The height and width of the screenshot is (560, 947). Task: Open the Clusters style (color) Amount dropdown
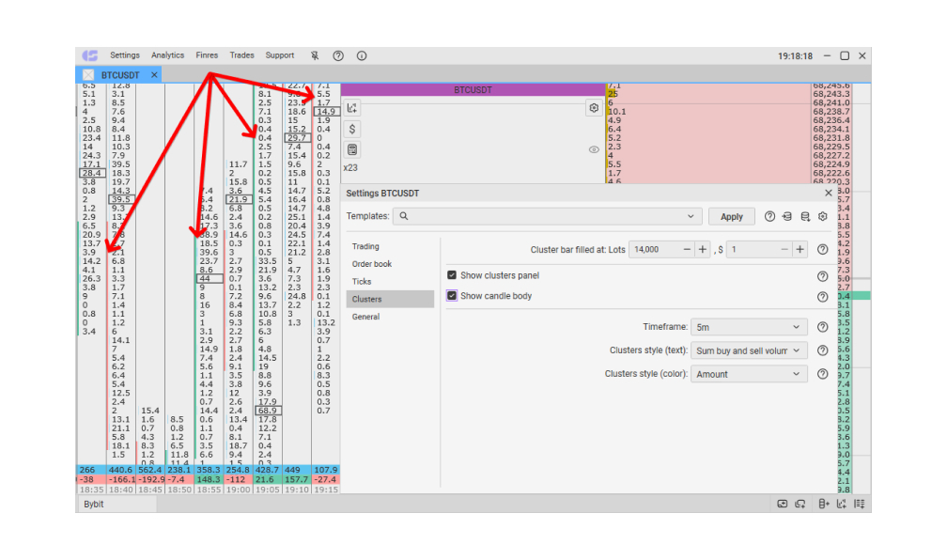click(x=749, y=374)
